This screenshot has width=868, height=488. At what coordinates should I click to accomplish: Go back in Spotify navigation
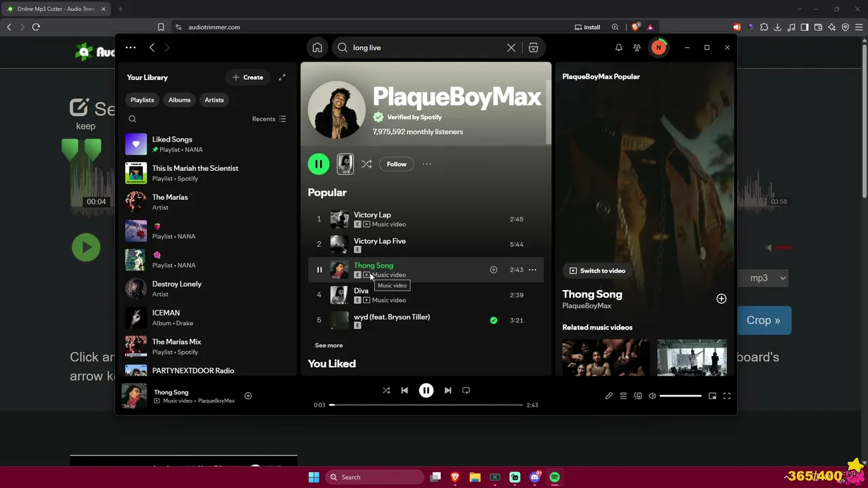(x=152, y=47)
